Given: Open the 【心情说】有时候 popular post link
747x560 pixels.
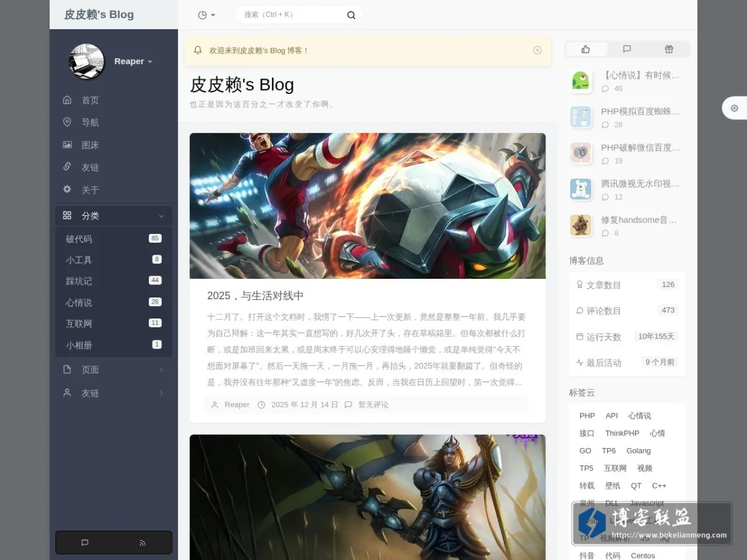Looking at the screenshot, I should click(641, 75).
